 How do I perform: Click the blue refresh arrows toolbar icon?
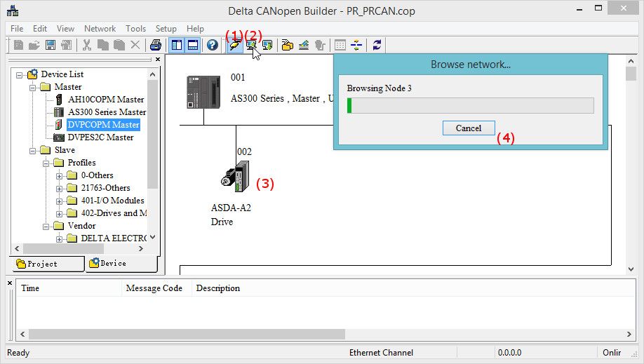pyautogui.click(x=377, y=46)
